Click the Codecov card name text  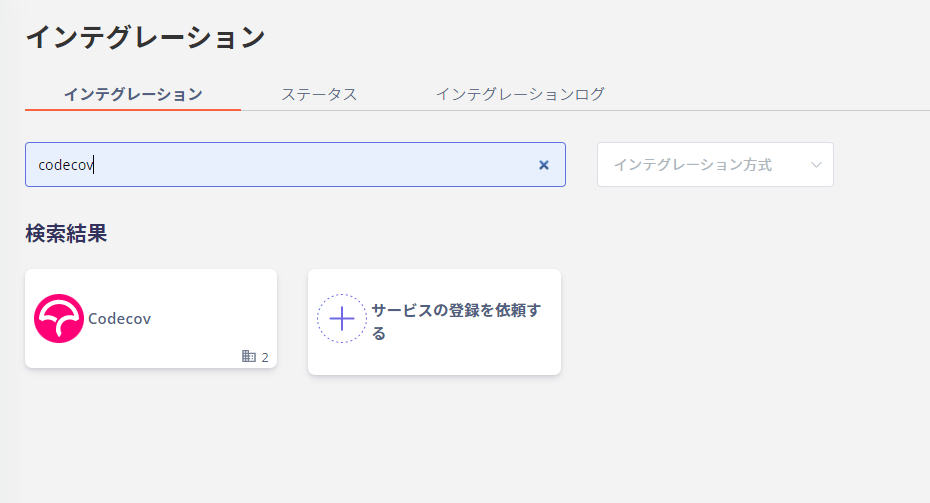(119, 319)
